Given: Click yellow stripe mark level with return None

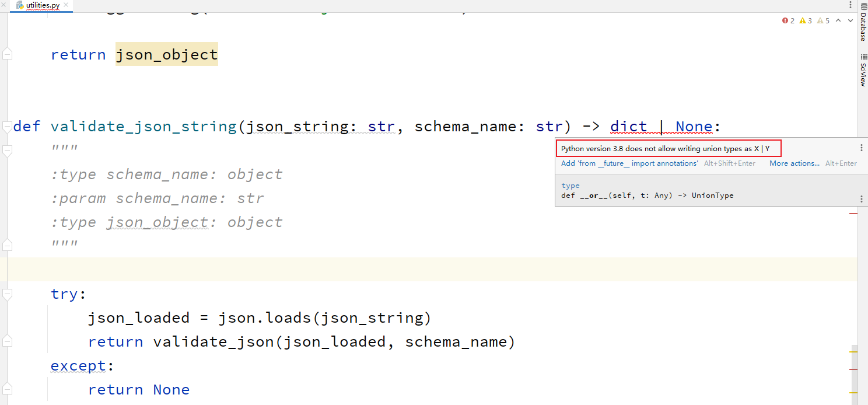Looking at the screenshot, I should click(x=853, y=392).
